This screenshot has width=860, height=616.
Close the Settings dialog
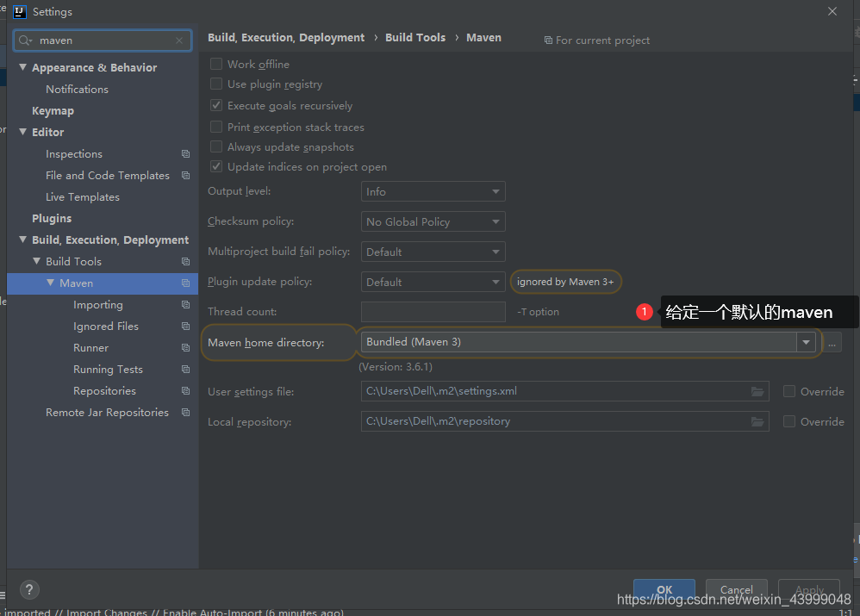832,11
